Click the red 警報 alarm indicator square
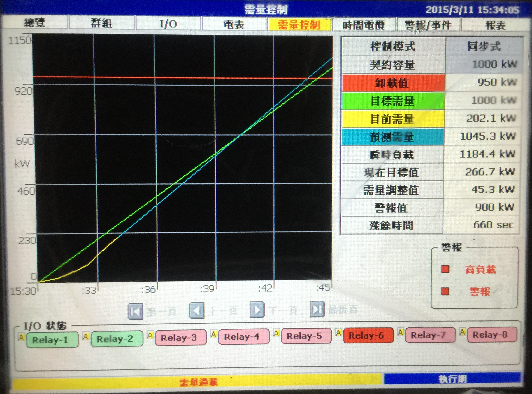The width and height of the screenshot is (532, 394). pos(445,291)
